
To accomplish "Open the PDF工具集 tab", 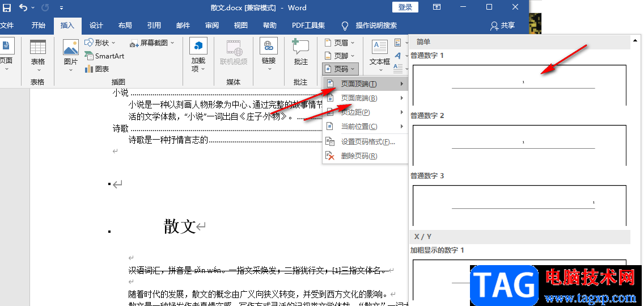I will tap(308, 26).
